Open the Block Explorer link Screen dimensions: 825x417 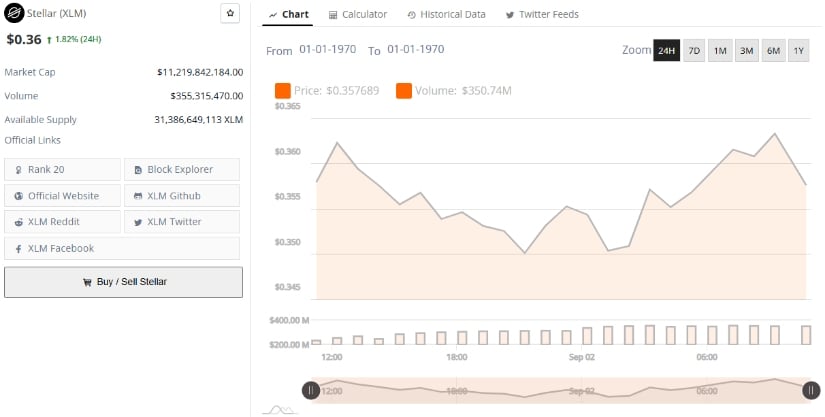(182, 169)
